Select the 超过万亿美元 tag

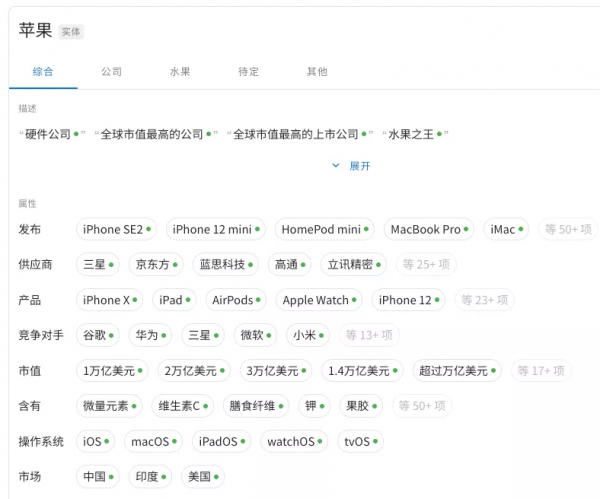pyautogui.click(x=457, y=370)
